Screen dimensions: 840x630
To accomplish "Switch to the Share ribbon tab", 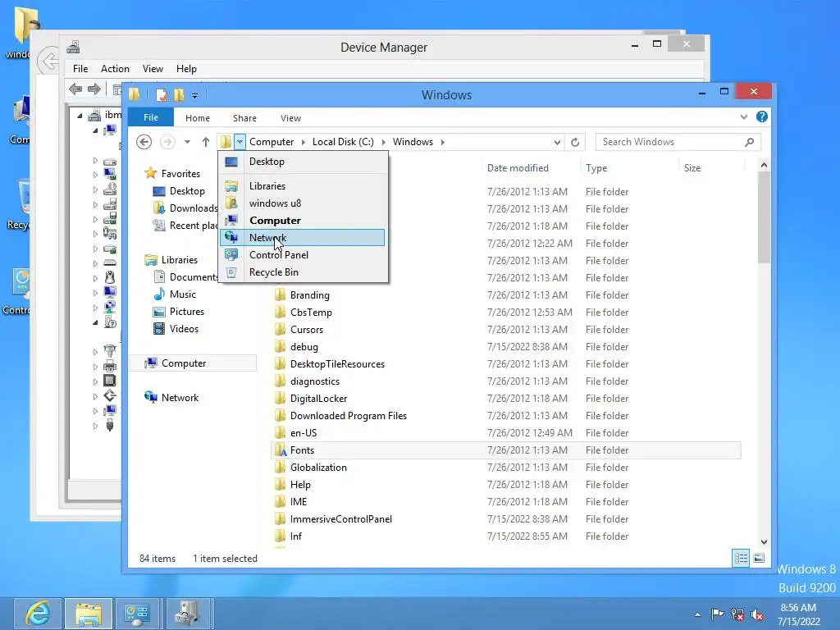I will (x=244, y=118).
